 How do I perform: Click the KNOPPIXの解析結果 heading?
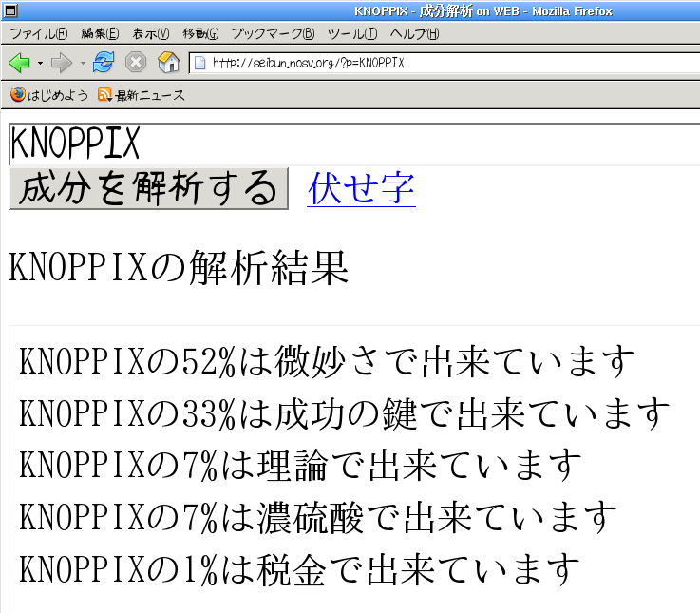[x=179, y=267]
